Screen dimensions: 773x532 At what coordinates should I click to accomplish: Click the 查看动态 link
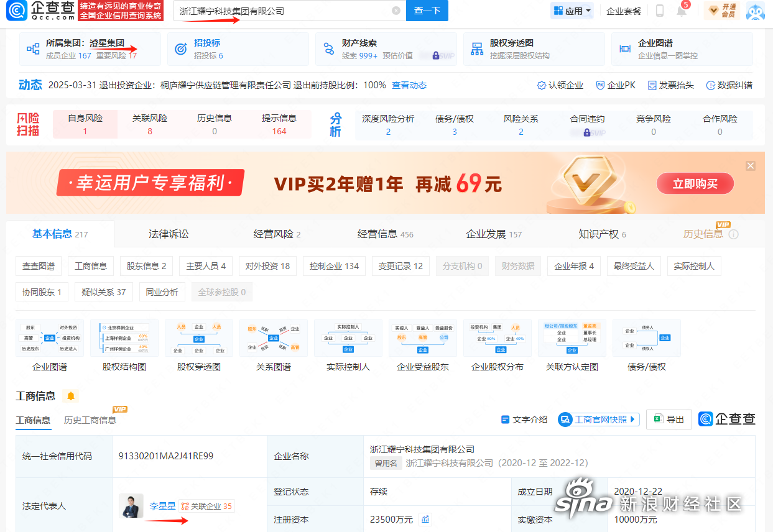tap(409, 85)
